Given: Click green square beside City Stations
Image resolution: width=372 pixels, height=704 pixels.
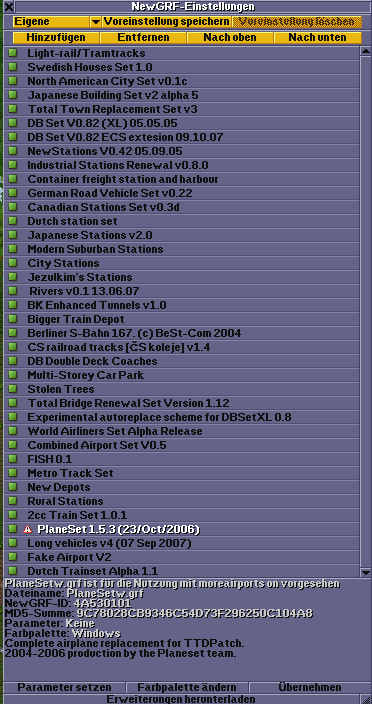Looking at the screenshot, I should 13,263.
